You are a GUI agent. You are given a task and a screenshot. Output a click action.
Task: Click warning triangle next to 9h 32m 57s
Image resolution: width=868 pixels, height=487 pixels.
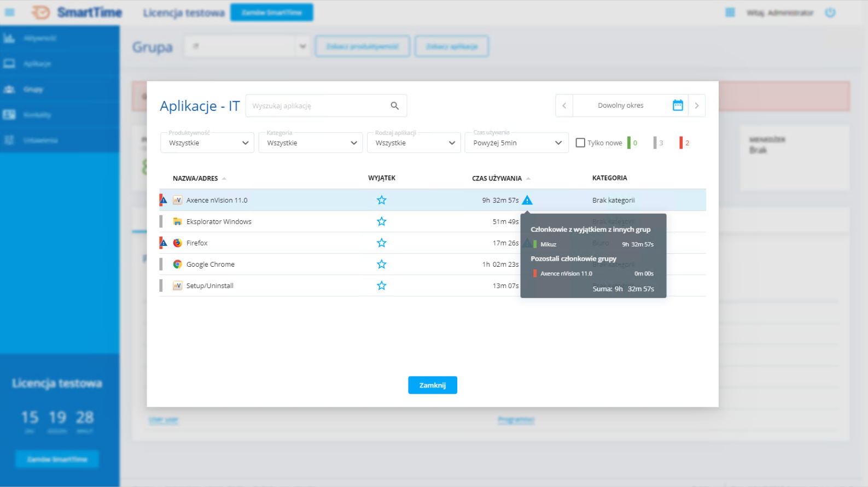527,200
